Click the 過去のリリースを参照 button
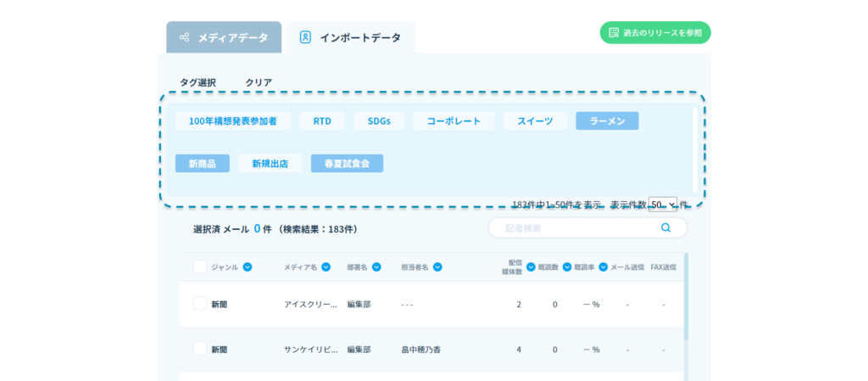 click(x=654, y=32)
